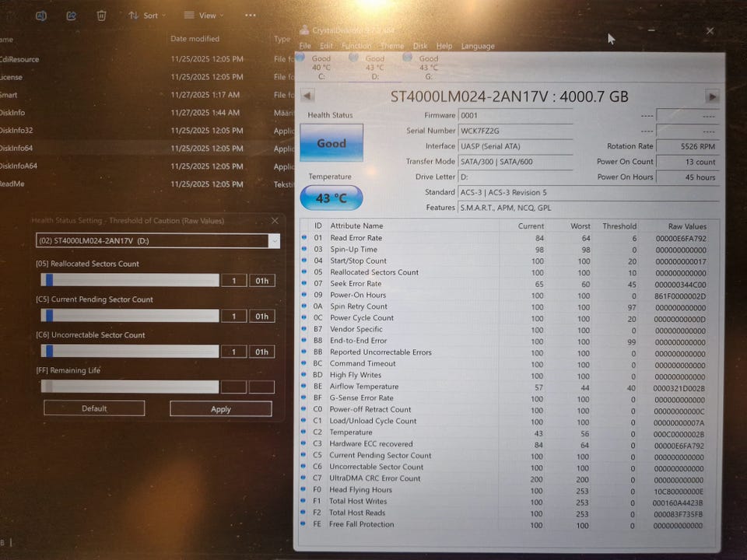Select the Read Error Rate attribute row
The width and height of the screenshot is (747, 560).
(508, 238)
